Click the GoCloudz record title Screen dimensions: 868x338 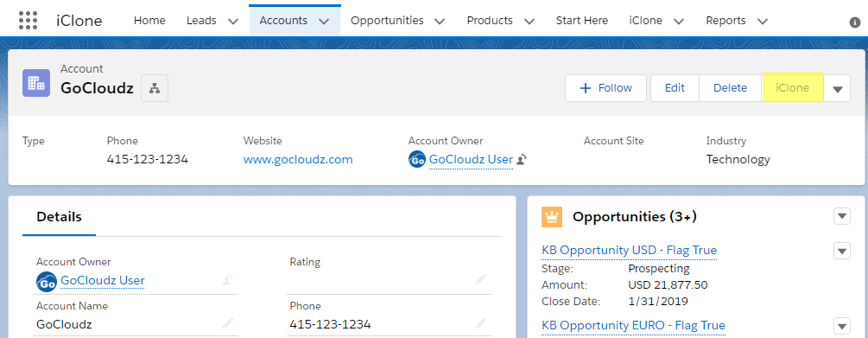pyautogui.click(x=97, y=88)
